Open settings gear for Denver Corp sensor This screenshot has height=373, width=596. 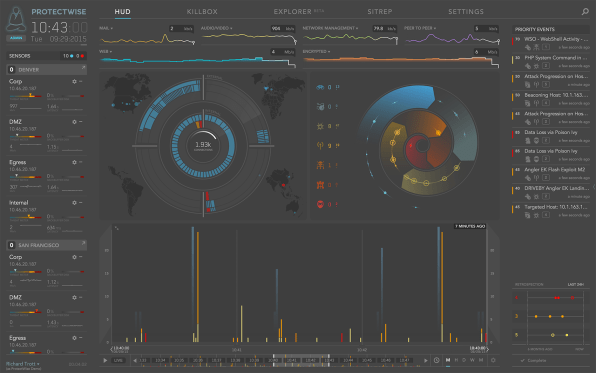click(x=74, y=81)
